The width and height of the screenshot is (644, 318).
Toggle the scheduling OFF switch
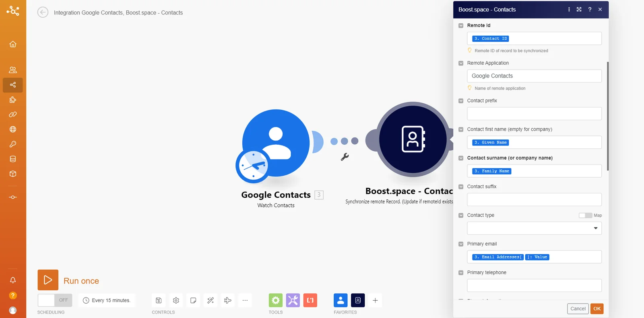55,300
